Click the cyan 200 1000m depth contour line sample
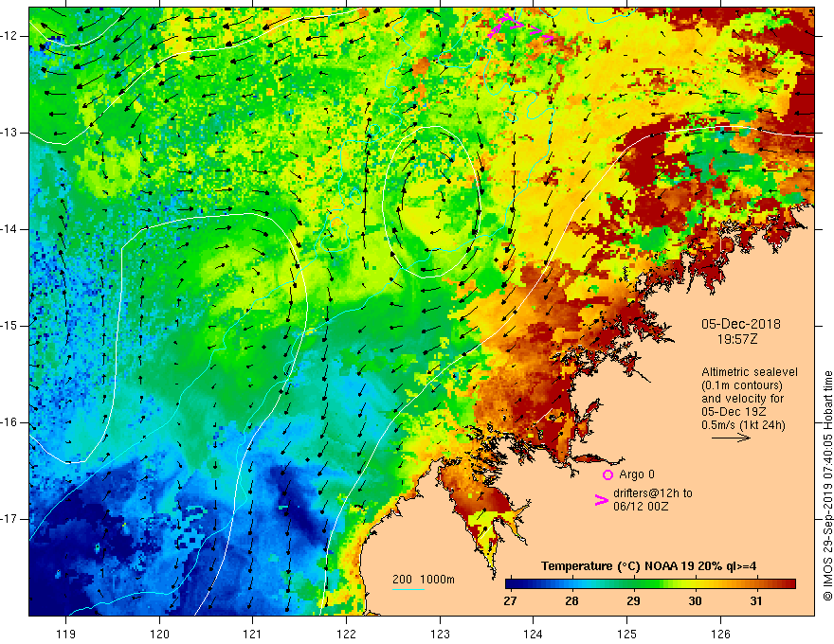 408,589
